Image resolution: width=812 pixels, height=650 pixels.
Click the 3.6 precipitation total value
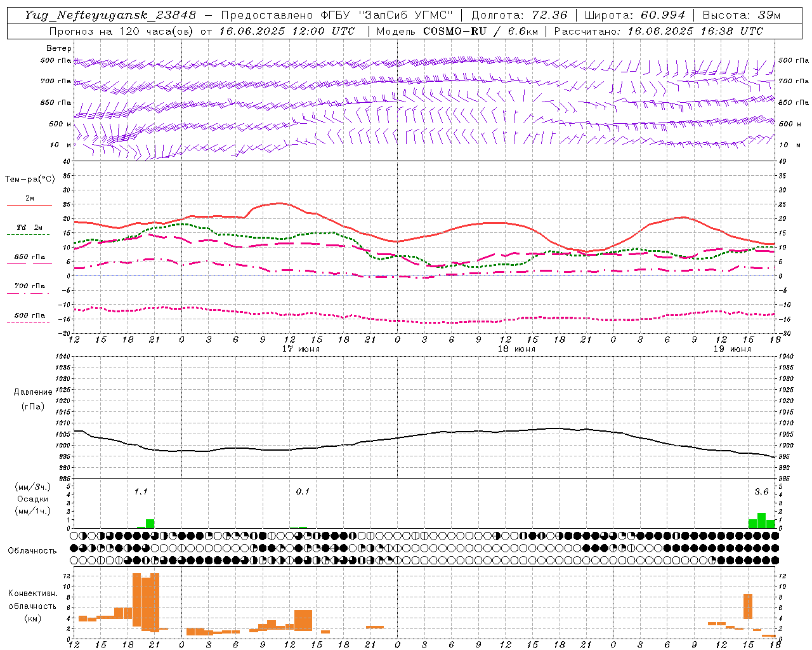point(761,491)
